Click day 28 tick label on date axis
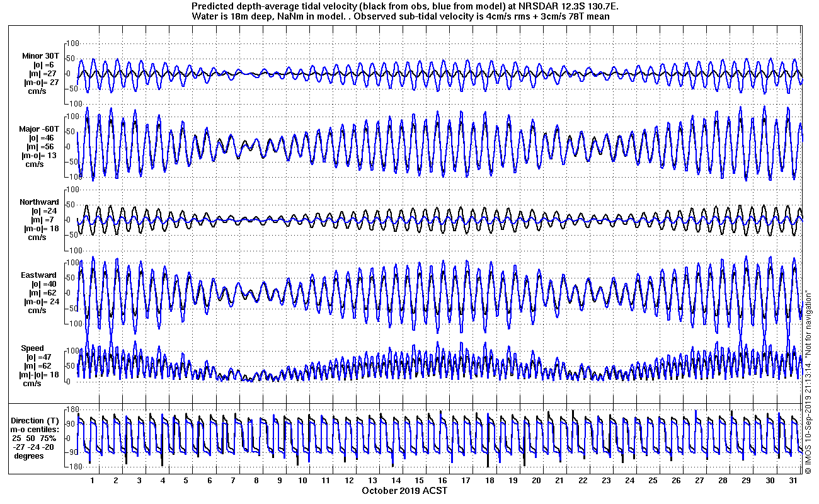 [723, 480]
